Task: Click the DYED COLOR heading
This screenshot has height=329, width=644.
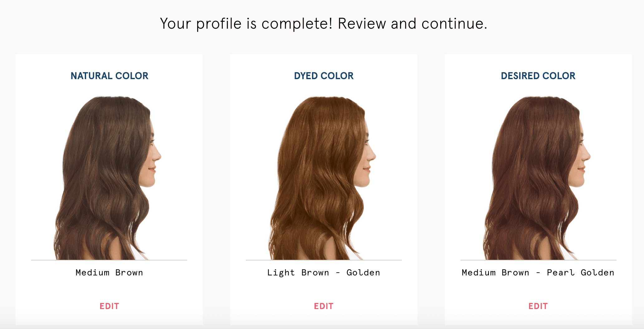Action: tap(324, 76)
